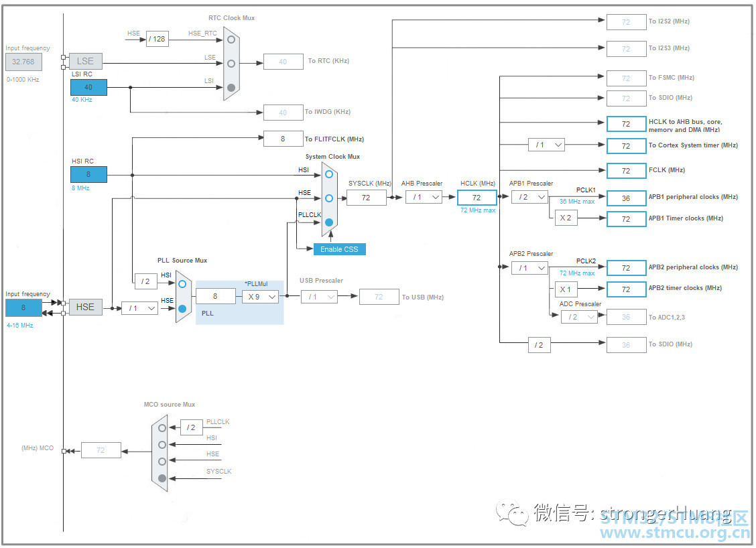
Task: Choose HSI as PLL Source Mux input
Action: pos(182,283)
